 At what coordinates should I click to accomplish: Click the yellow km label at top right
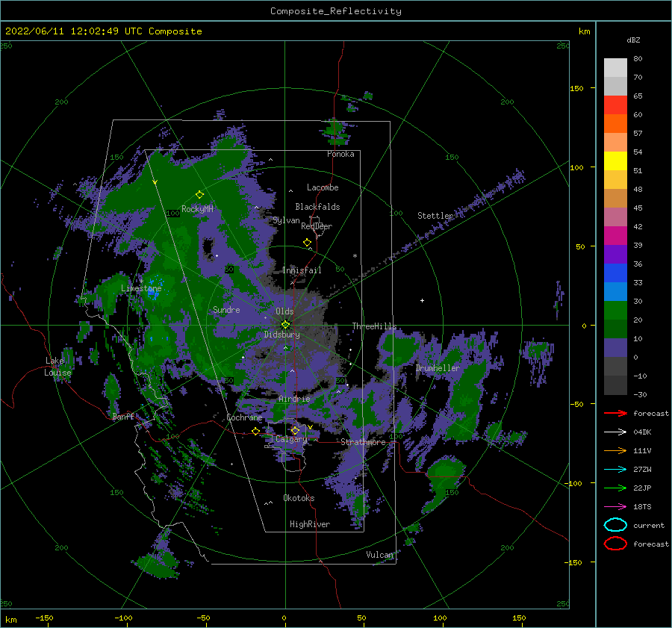tap(584, 31)
